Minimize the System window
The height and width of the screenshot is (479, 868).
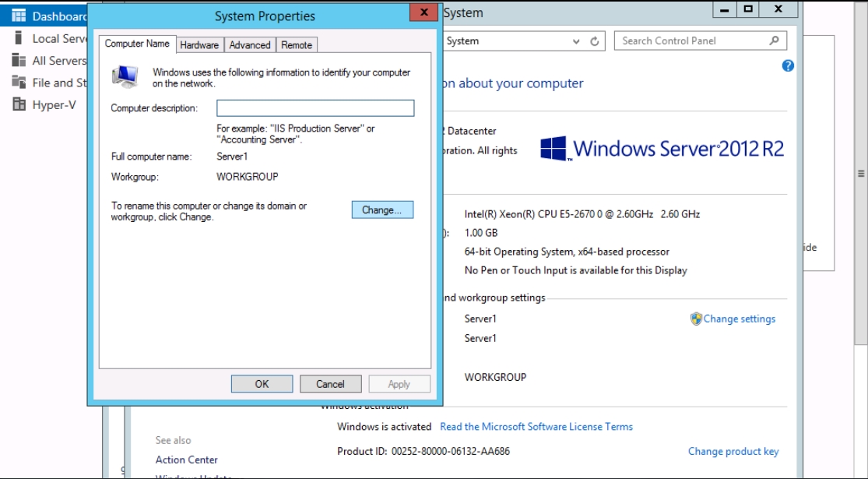[724, 9]
